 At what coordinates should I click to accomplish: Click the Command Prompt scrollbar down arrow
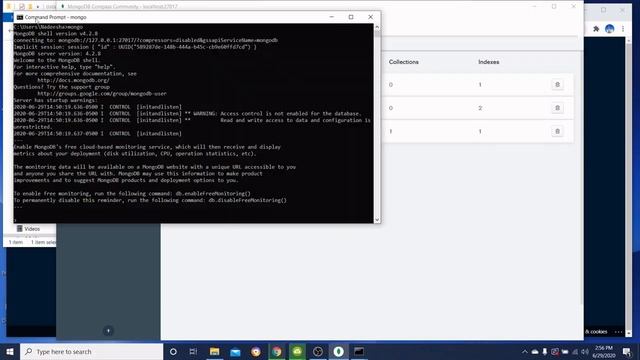click(377, 220)
